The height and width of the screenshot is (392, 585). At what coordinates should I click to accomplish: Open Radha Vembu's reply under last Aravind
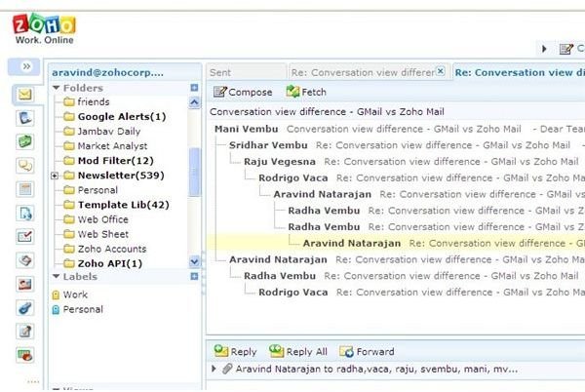click(412, 276)
